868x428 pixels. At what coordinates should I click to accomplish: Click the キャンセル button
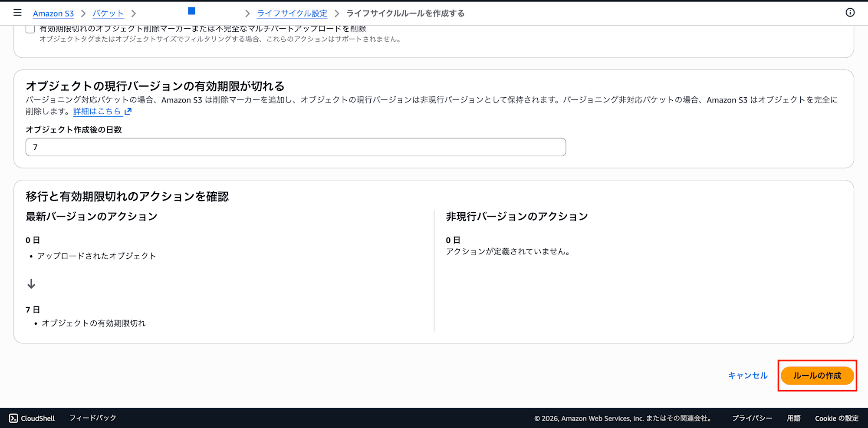point(748,375)
